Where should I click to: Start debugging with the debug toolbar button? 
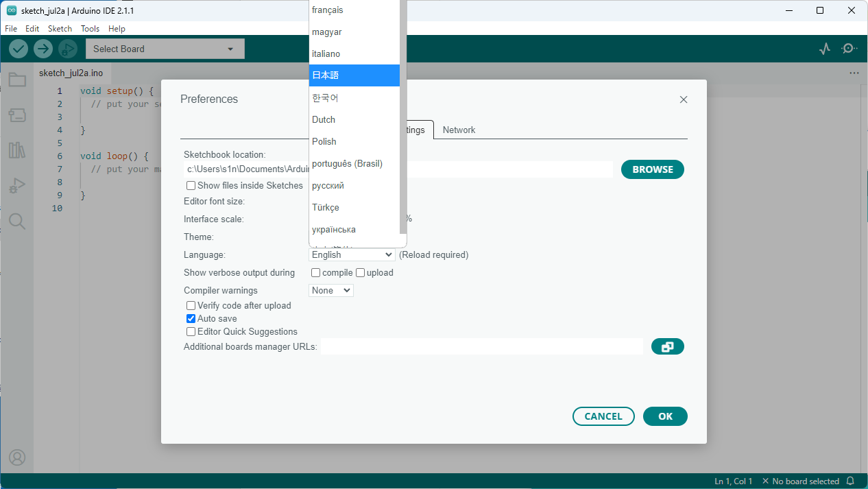(68, 49)
